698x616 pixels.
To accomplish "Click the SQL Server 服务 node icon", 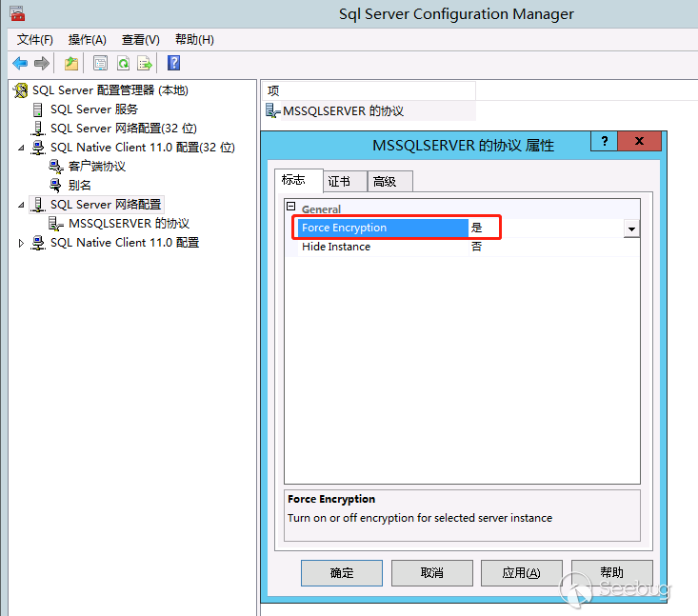I will 38,109.
